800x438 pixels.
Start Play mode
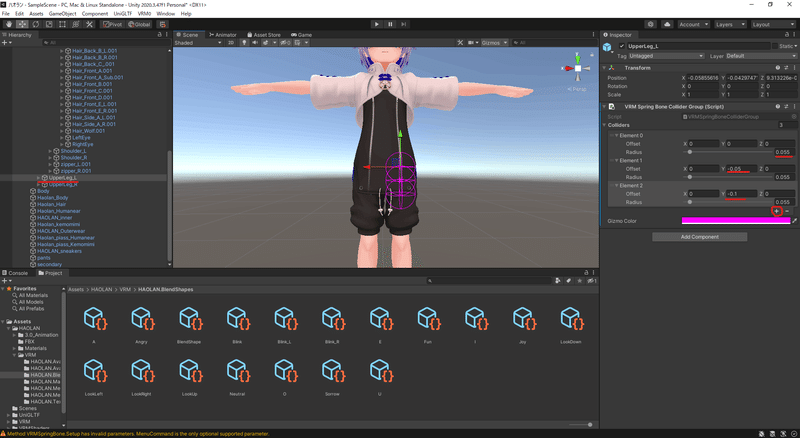click(x=377, y=24)
